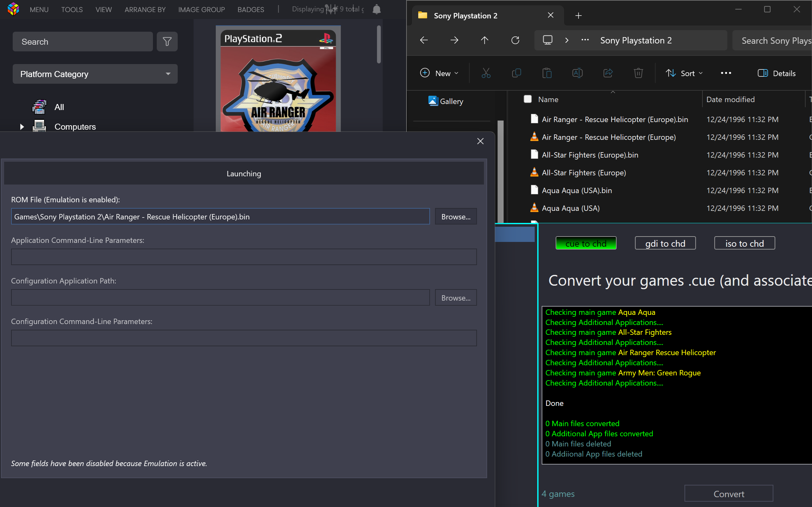This screenshot has width=812, height=507.
Task: Close the Sony Playstation 2 tab
Action: tap(550, 15)
